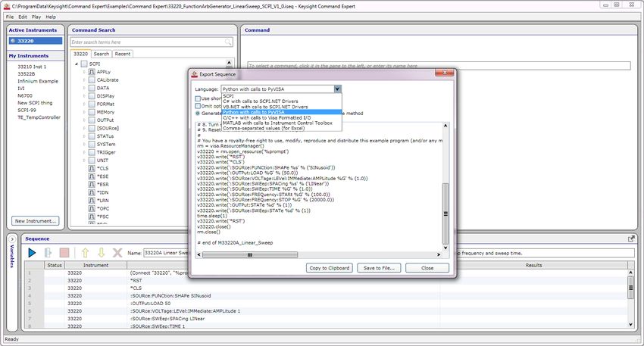
Task: Collapse the SCPI root tree node
Action: click(77, 64)
